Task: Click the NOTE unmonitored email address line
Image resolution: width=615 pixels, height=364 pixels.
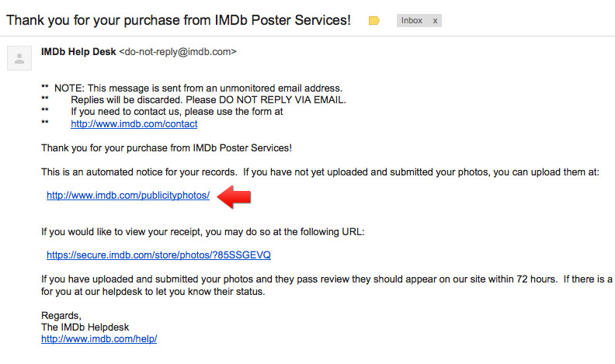Action: (198, 88)
